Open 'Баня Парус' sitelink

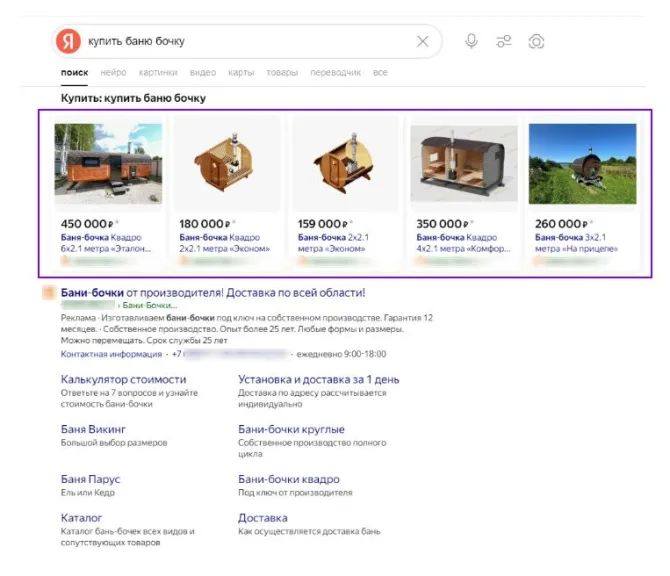(x=90, y=479)
